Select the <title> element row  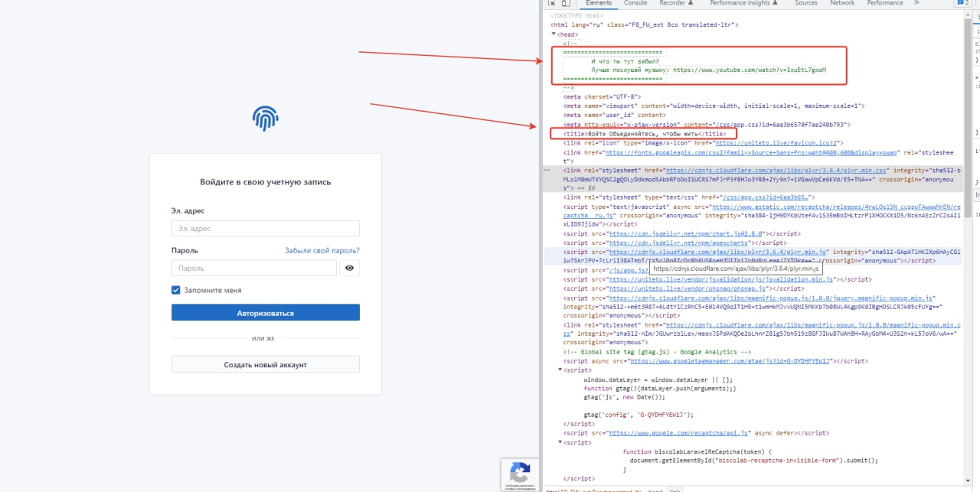pos(644,133)
